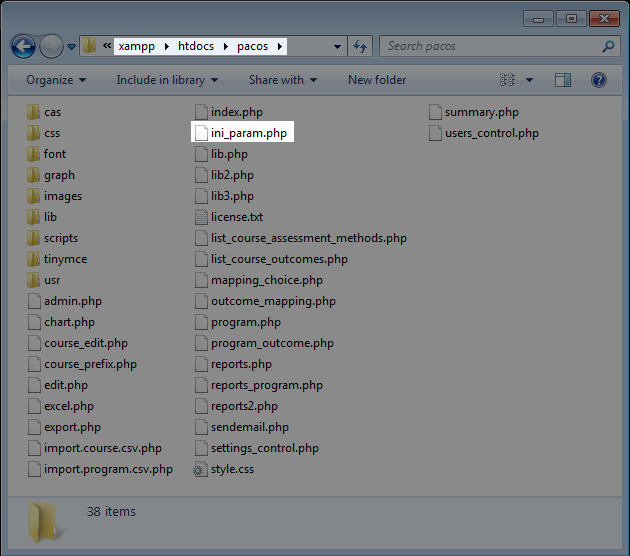Show hidden breadcrumb path chevrons
This screenshot has width=630, height=556.
pos(106,46)
